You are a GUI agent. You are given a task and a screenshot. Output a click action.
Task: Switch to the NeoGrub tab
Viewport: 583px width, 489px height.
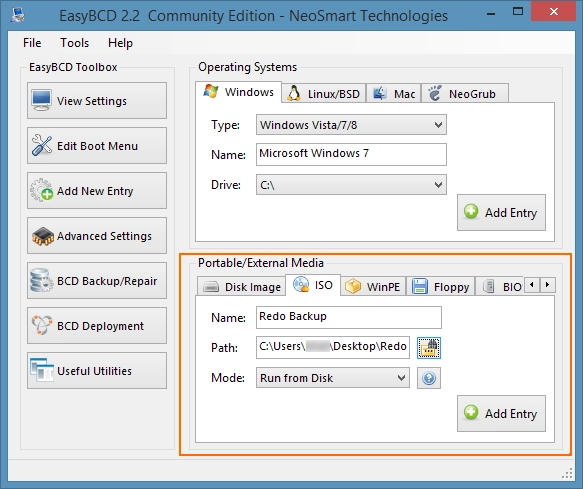465,94
